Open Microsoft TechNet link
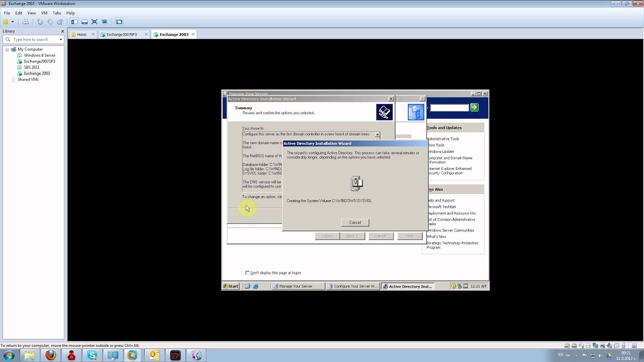Screen dimensions: 644x362 (x=442, y=207)
